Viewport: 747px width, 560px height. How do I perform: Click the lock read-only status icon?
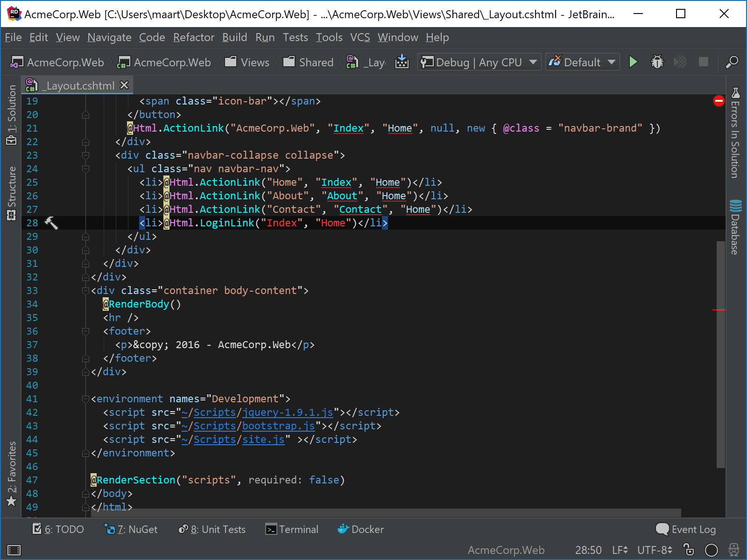point(689,550)
